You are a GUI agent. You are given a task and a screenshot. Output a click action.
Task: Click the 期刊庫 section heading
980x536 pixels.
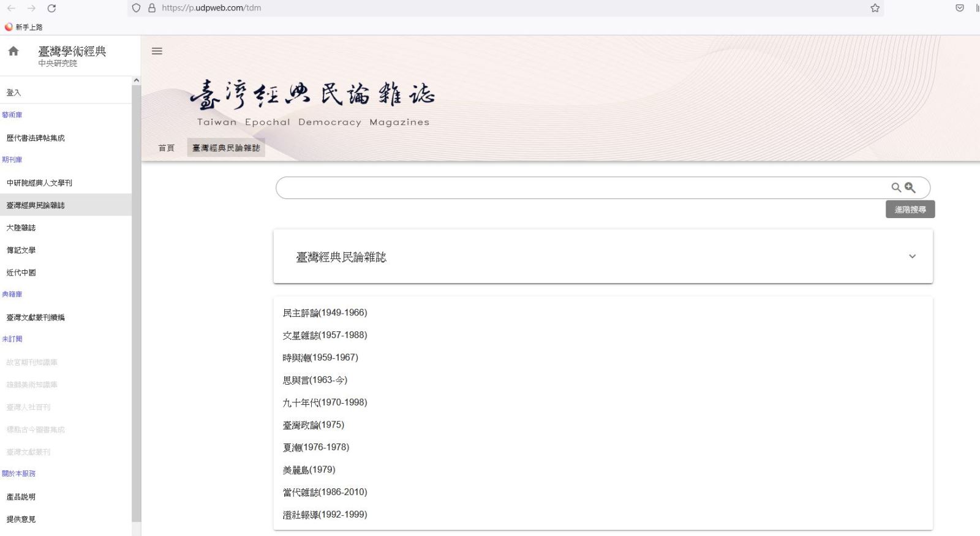tap(12, 160)
